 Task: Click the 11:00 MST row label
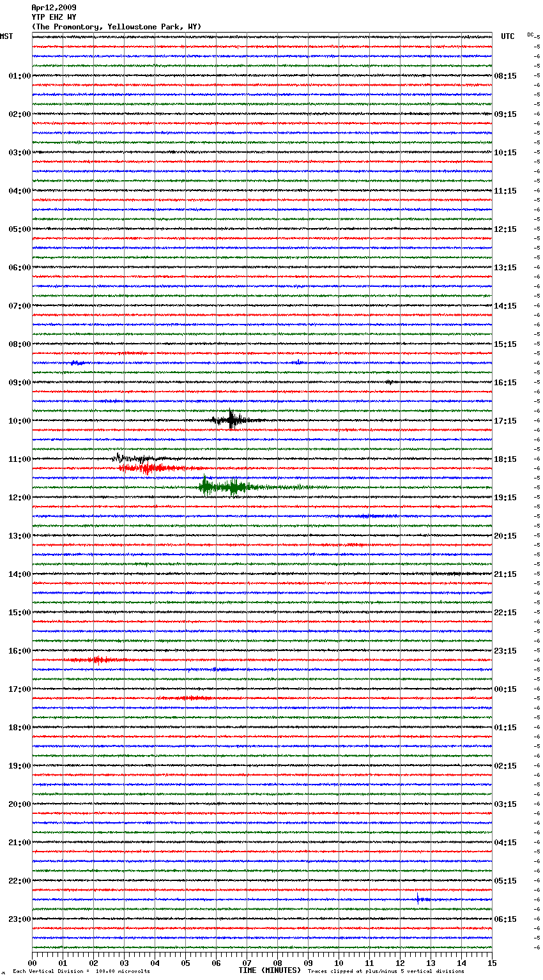point(19,459)
